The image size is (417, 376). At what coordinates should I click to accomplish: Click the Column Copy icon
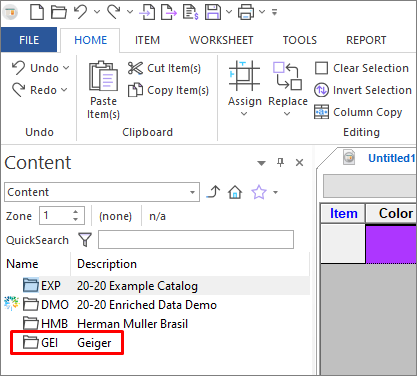(x=321, y=112)
